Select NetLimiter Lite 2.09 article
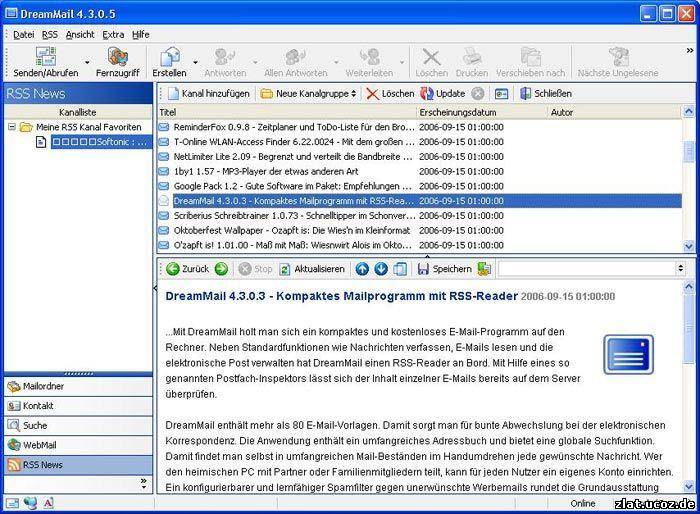This screenshot has width=700, height=514. point(420,157)
